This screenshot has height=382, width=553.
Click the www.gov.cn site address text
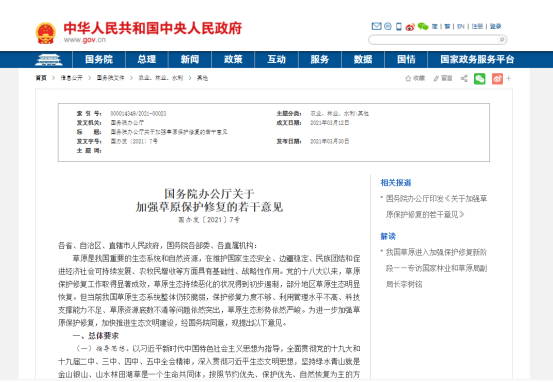pos(85,40)
